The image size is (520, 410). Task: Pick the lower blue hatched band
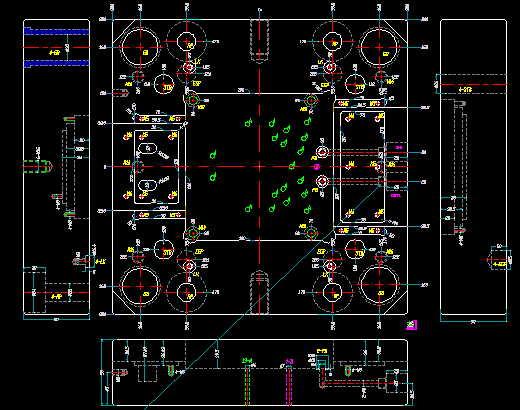pos(56,63)
